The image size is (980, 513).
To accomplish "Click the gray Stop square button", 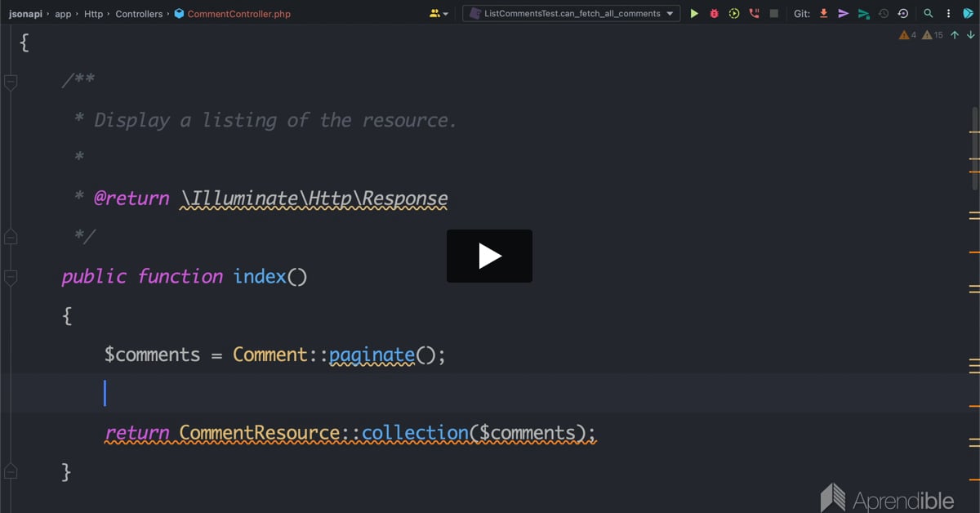I will [x=773, y=14].
